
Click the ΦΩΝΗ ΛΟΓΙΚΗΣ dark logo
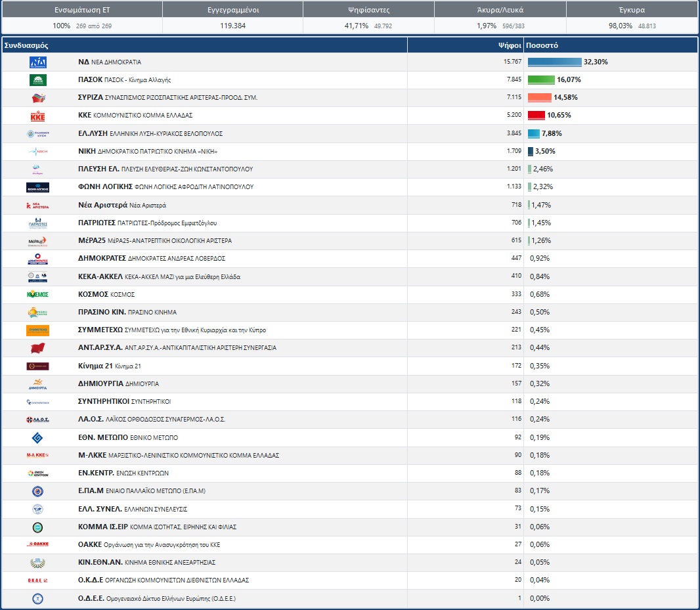click(x=38, y=188)
